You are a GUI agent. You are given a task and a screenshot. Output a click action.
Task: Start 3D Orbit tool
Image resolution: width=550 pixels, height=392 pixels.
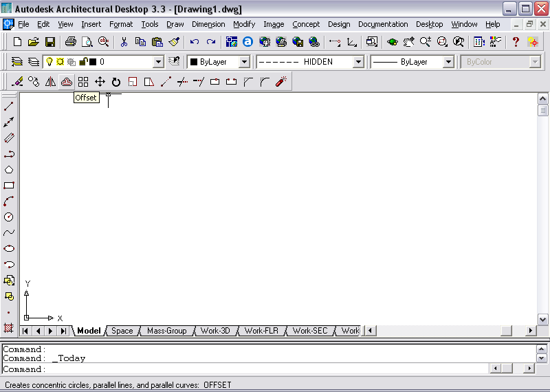point(392,42)
